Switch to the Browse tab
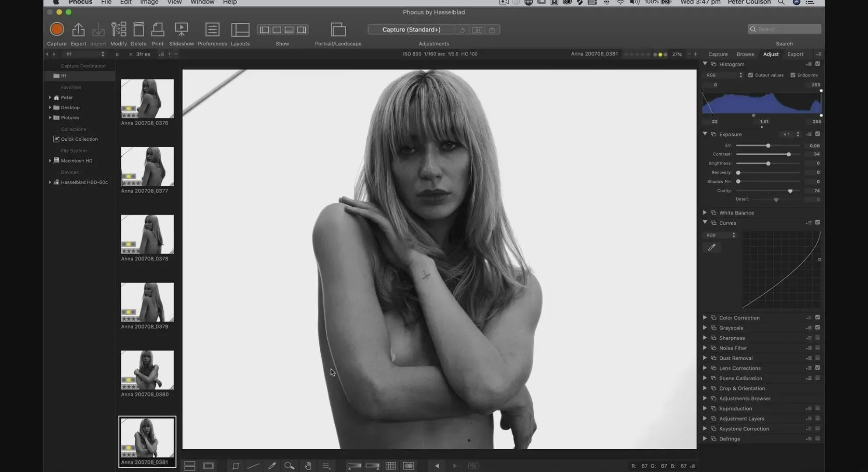 click(745, 54)
